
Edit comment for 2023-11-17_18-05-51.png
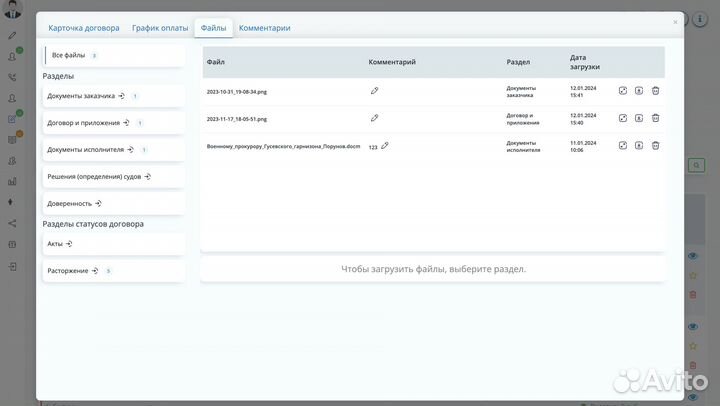[374, 118]
